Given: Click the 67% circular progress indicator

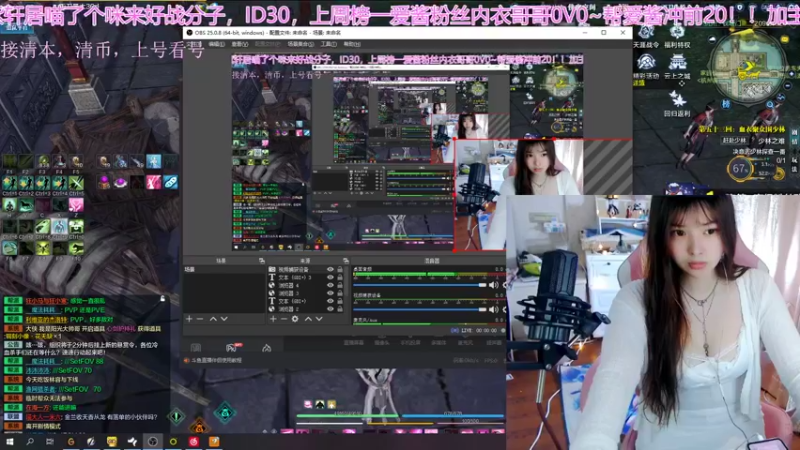Looking at the screenshot, I should click(x=739, y=169).
